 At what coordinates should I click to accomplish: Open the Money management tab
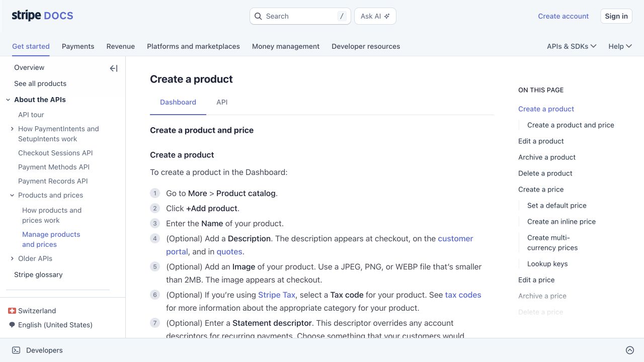tap(286, 46)
